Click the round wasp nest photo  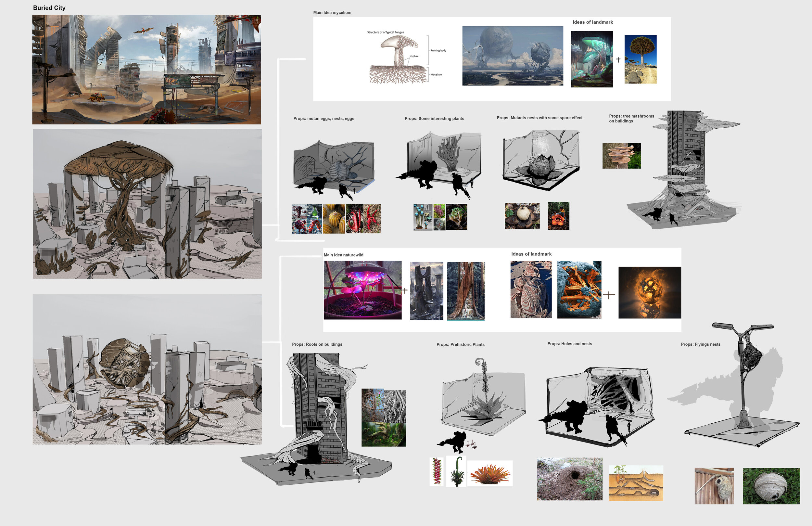[771, 486]
